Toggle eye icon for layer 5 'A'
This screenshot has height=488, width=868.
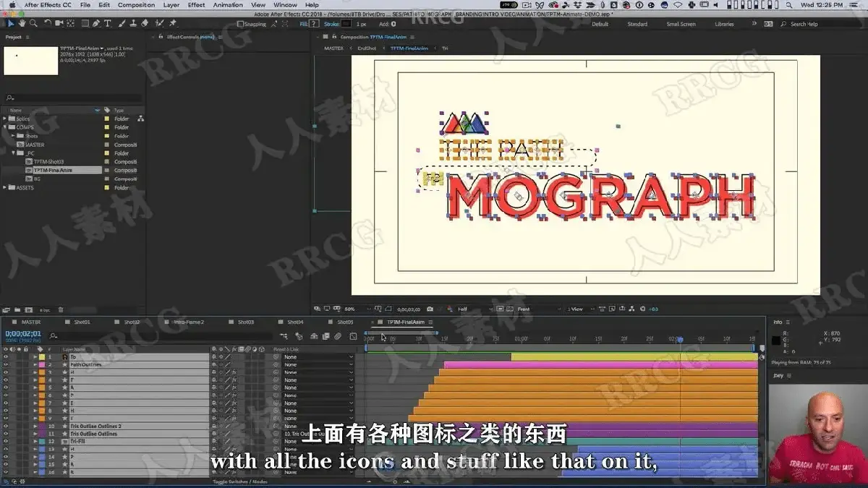coord(6,388)
